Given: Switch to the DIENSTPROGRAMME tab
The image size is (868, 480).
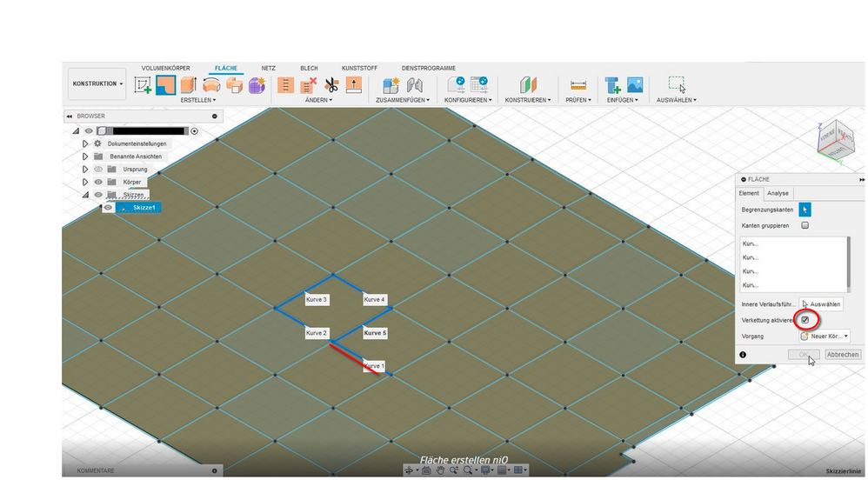Looking at the screenshot, I should point(429,68).
